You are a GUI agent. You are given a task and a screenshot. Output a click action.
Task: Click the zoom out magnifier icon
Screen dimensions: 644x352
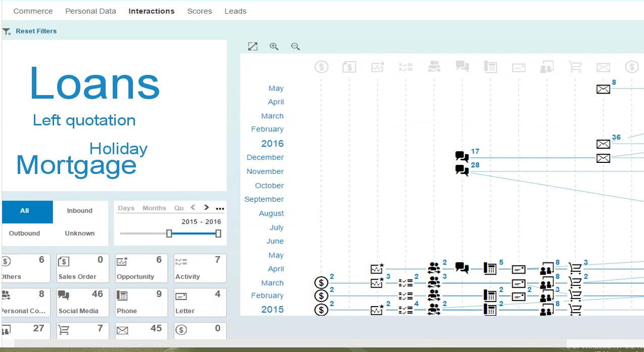[x=295, y=47]
